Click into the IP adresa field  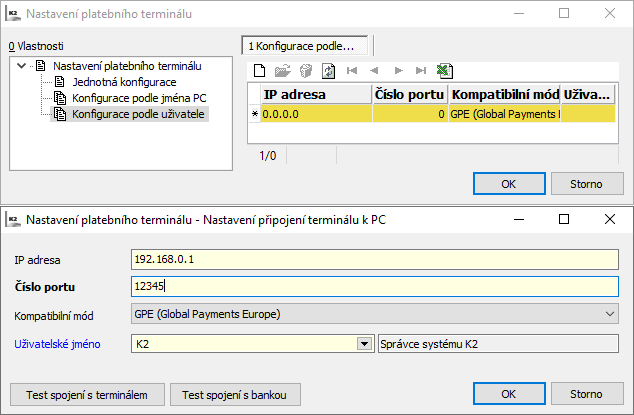[x=375, y=259]
